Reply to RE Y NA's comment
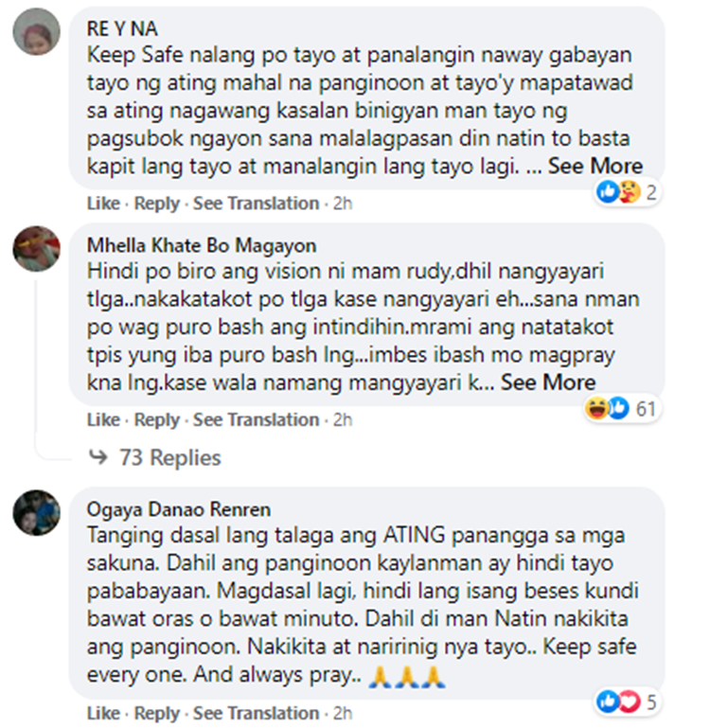This screenshot has width=710, height=728. tap(157, 204)
